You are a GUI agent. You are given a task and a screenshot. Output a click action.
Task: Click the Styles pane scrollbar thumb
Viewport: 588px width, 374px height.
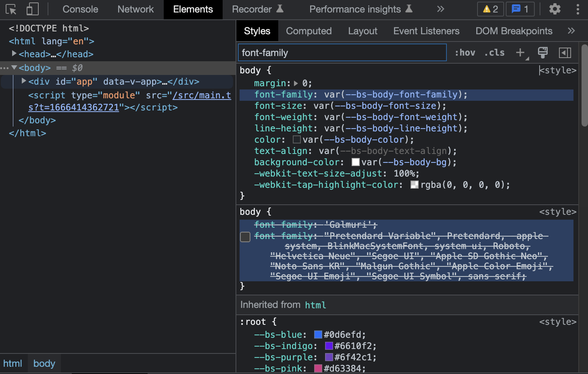(x=584, y=85)
